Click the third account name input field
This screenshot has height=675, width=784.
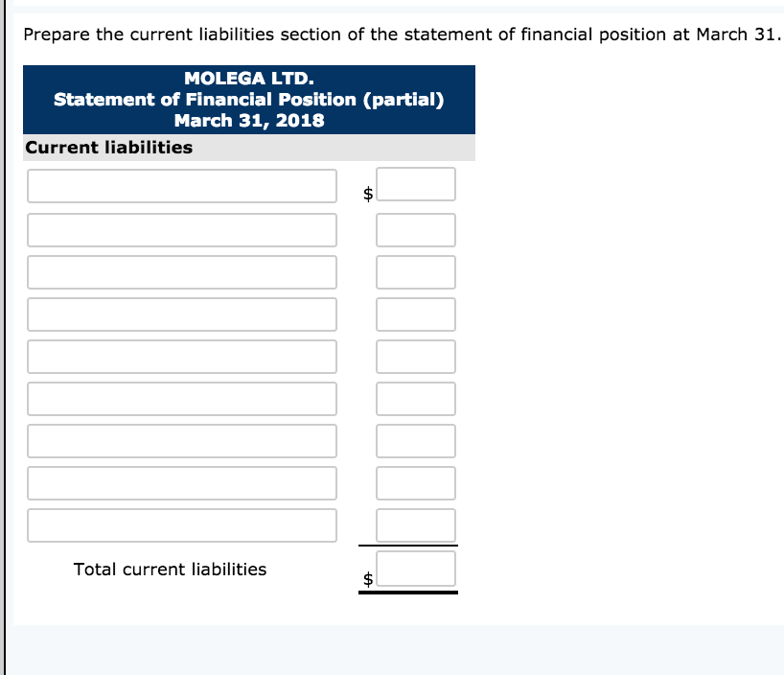tap(182, 271)
